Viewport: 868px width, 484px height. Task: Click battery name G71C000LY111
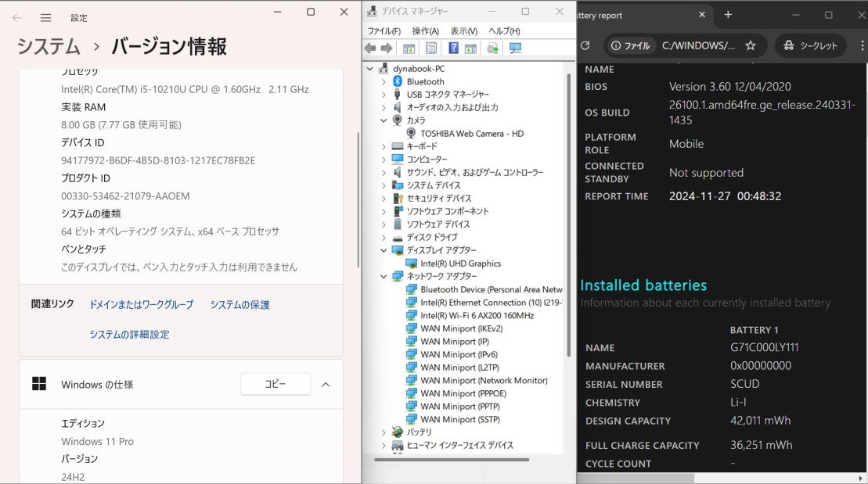(765, 347)
